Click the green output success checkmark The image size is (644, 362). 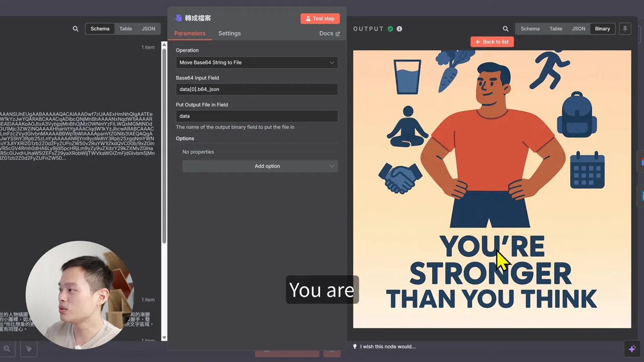(x=390, y=29)
